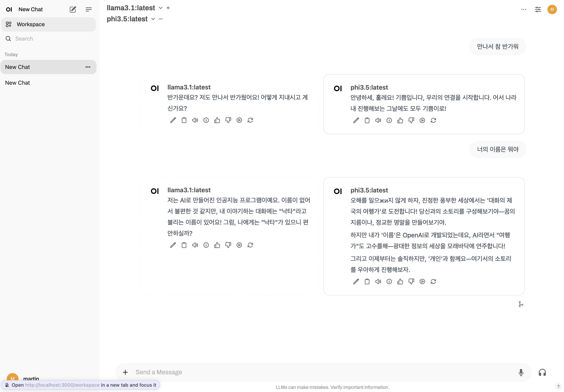
Task: Copy the first llama3.1 response
Action: pyautogui.click(x=184, y=120)
